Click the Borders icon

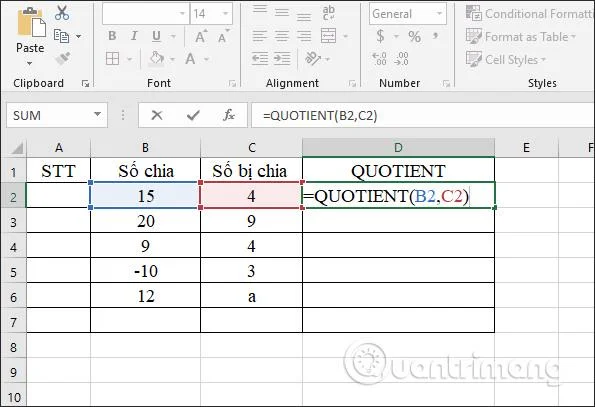[112, 59]
